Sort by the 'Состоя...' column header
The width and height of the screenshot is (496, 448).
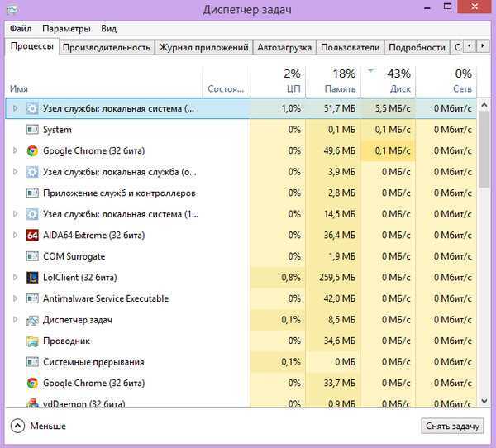[227, 82]
